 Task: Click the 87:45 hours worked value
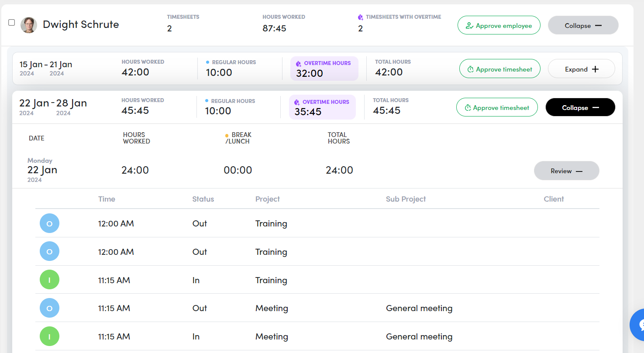click(274, 28)
